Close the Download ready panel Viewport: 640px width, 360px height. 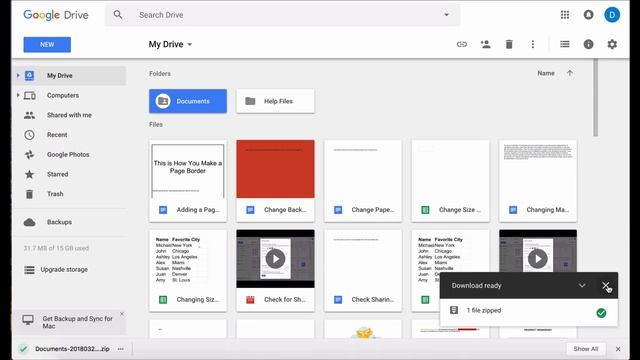[x=605, y=285]
